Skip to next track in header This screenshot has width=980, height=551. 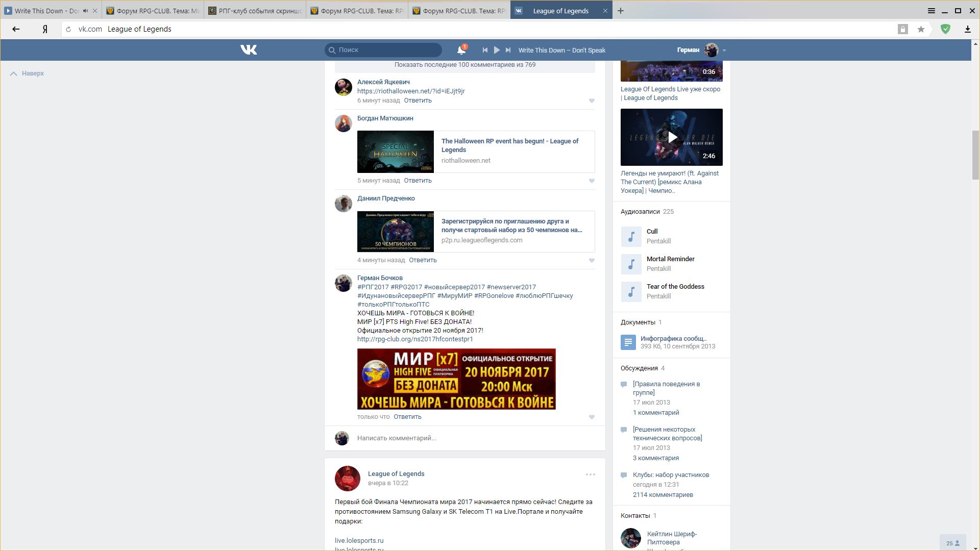pyautogui.click(x=508, y=50)
